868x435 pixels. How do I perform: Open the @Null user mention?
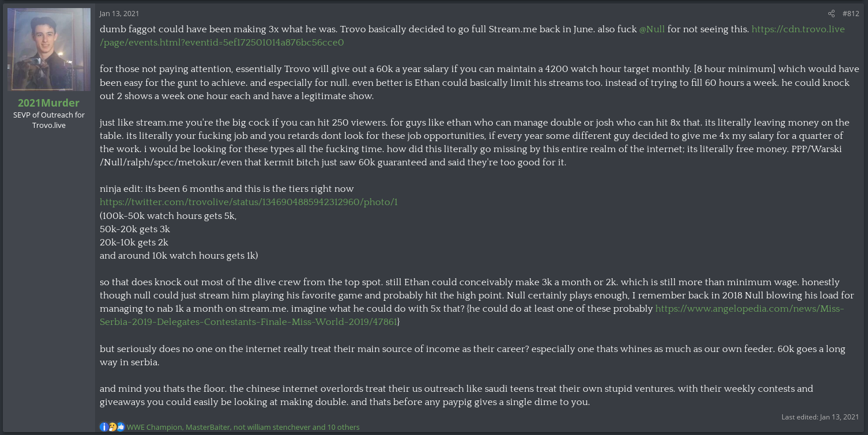coord(652,29)
